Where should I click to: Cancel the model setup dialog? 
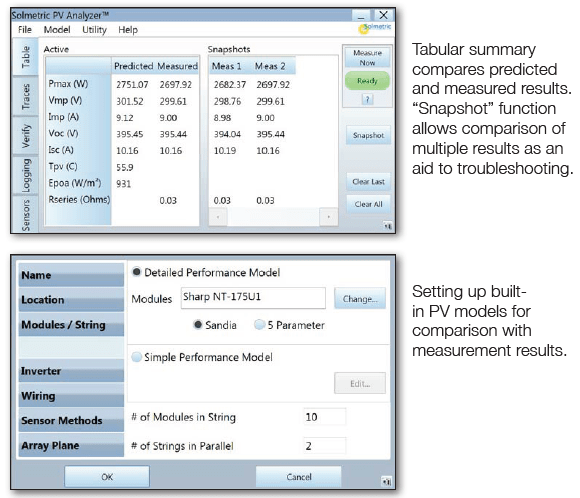click(x=299, y=477)
